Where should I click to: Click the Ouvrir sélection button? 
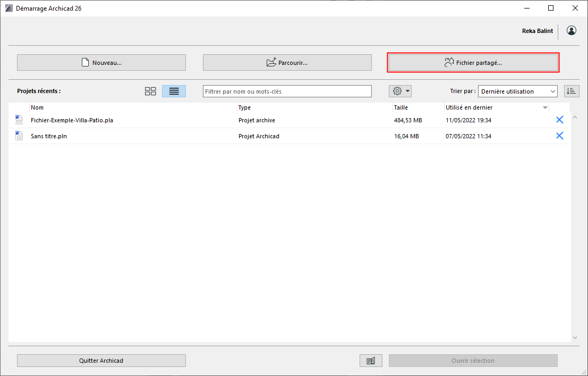point(473,361)
